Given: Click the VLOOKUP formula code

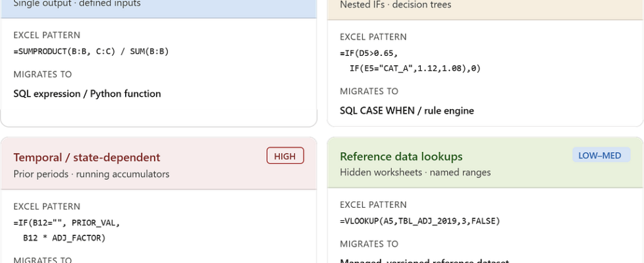Looking at the screenshot, I should click(x=420, y=220).
